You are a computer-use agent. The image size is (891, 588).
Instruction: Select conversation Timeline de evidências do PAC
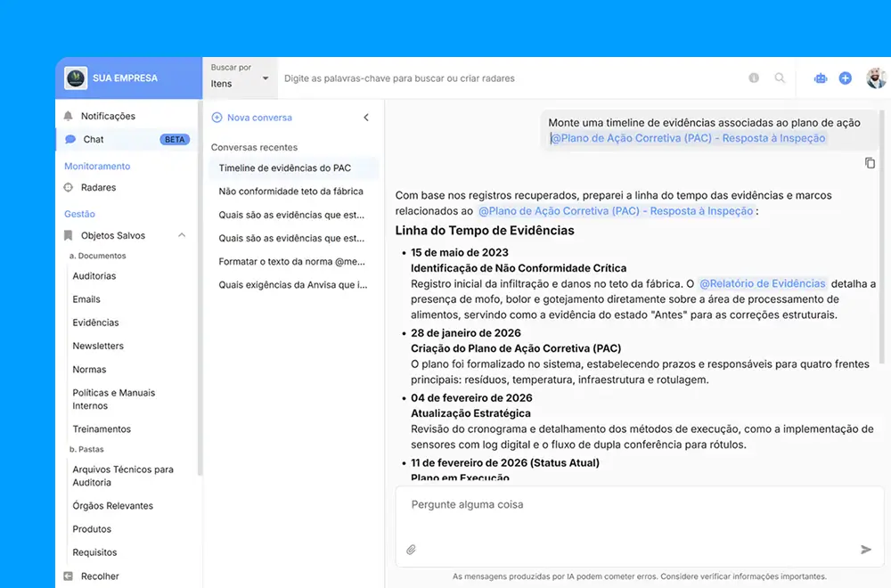tap(293, 168)
